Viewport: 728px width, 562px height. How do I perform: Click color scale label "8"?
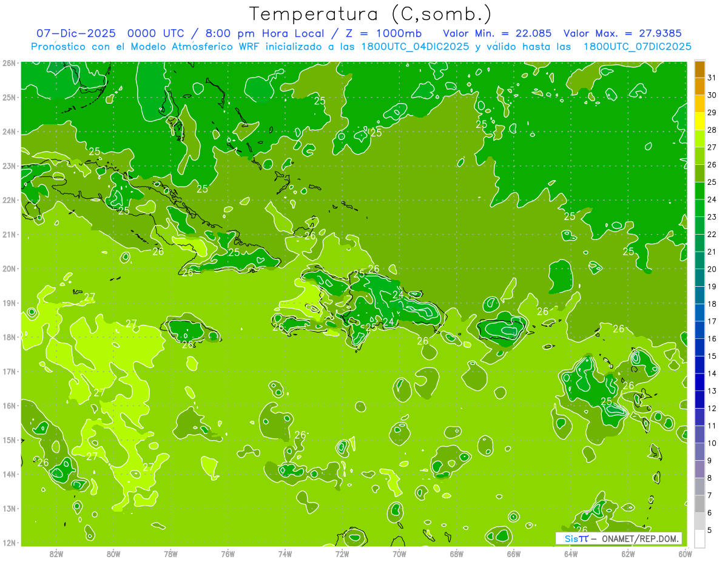point(710,478)
